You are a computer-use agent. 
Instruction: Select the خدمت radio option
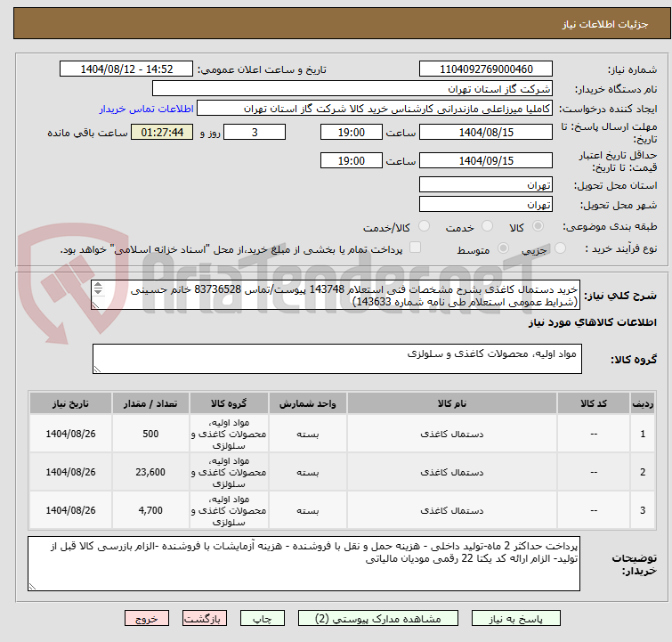coord(487,226)
